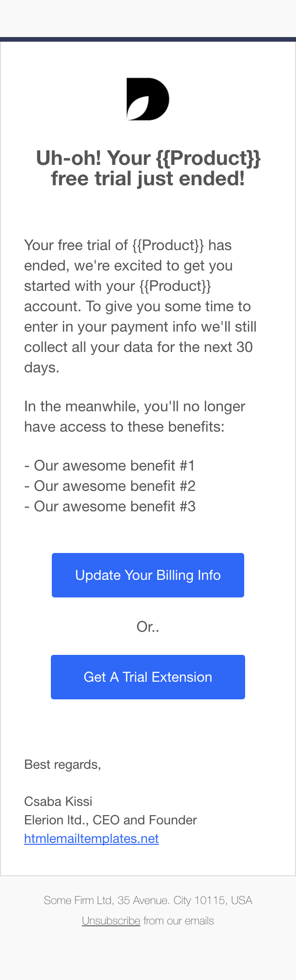Click the Get A Trial Extension button
296x980 pixels.
(x=148, y=677)
